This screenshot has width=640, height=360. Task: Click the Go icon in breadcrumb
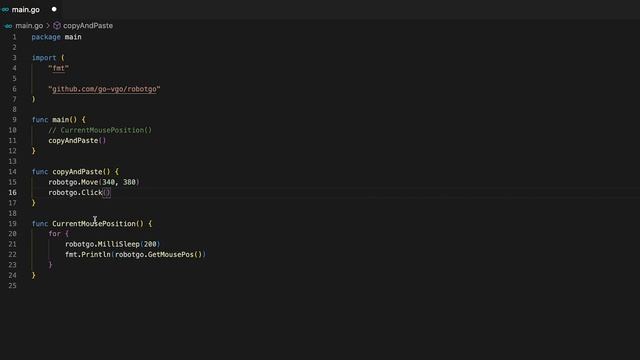pos(8,26)
